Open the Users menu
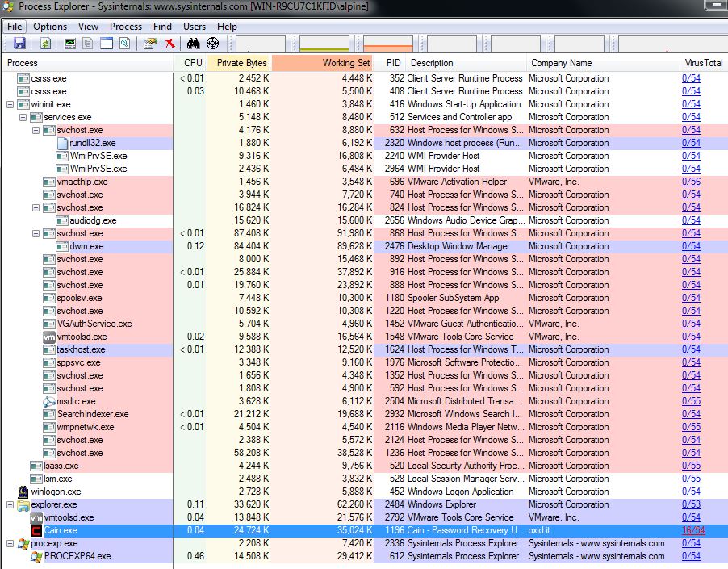This screenshot has height=569, width=728. 194,27
